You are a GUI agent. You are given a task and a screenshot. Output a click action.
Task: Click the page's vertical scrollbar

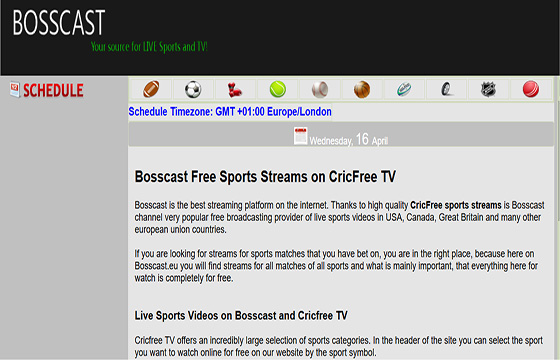557,218
